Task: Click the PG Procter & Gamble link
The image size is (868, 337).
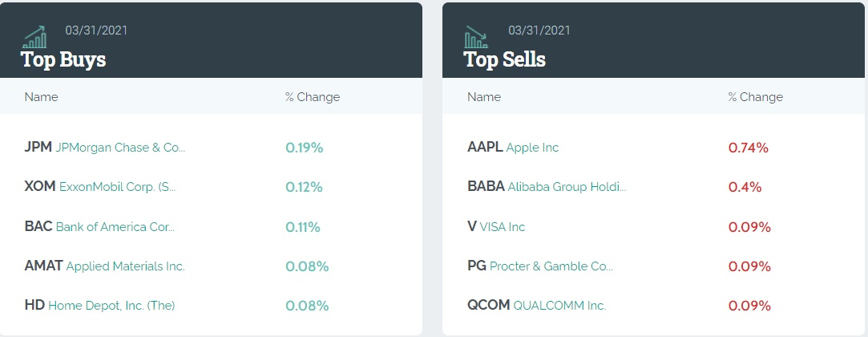Action: tap(539, 266)
